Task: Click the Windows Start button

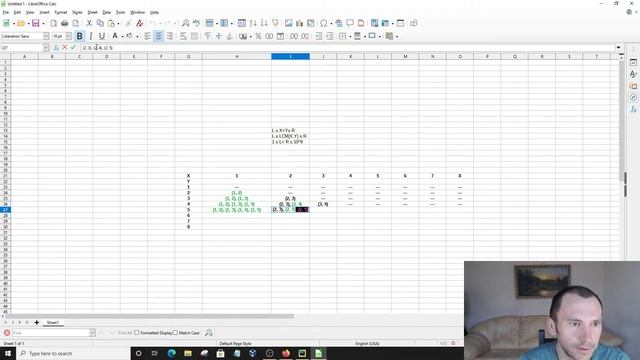Action: [x=8, y=353]
